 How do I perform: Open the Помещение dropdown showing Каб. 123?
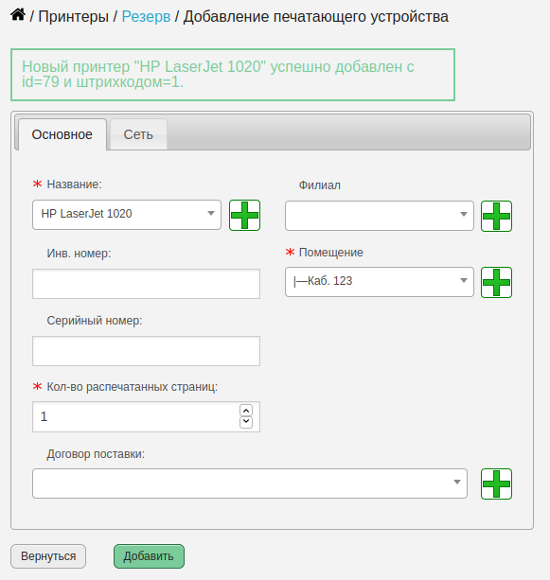click(x=379, y=282)
